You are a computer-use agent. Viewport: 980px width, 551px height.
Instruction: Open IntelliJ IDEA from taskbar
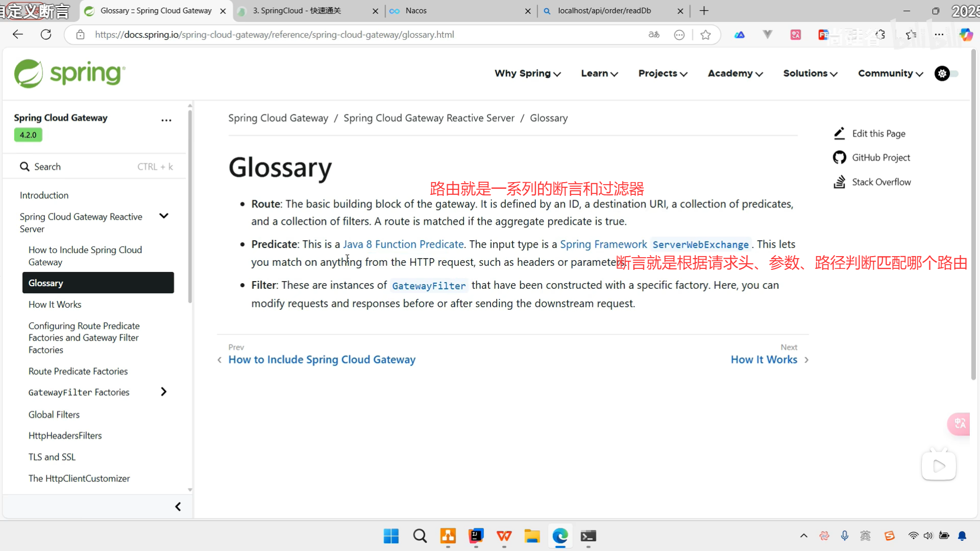[x=476, y=536]
